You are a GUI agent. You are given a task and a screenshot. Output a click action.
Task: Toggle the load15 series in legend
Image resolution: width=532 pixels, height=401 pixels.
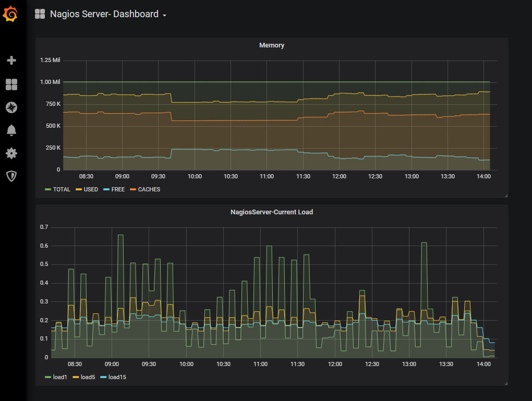pos(117,377)
